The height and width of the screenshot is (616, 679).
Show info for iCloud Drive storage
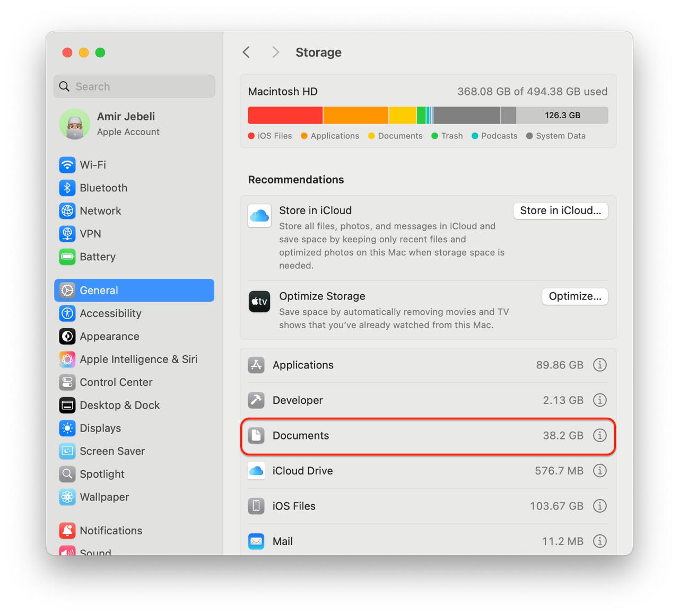600,471
